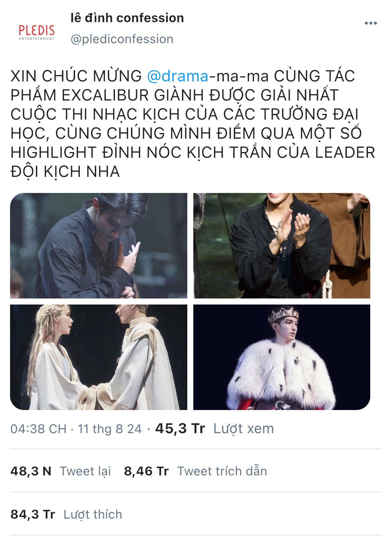Tap the Tweet lại label
This screenshot has height=536, width=392.
click(85, 471)
